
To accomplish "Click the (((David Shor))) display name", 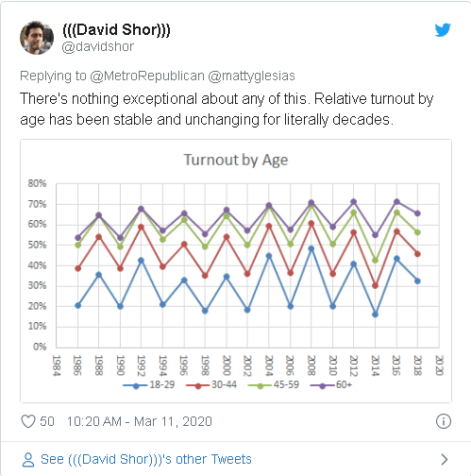I will point(116,30).
